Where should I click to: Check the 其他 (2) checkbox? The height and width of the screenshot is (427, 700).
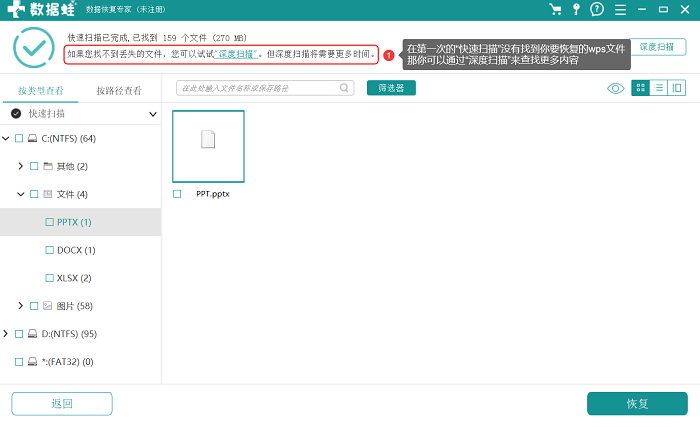34,166
